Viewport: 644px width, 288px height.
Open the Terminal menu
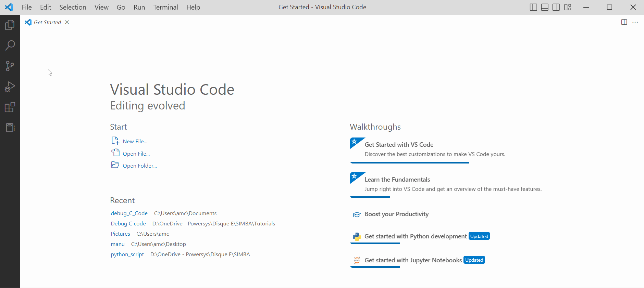tap(165, 7)
